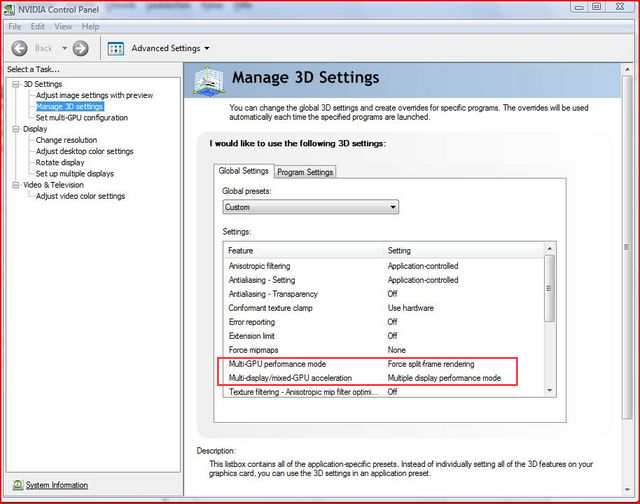The image size is (640, 504).
Task: Click Multi-display/mixed-GPU acceleration row
Action: tap(384, 378)
